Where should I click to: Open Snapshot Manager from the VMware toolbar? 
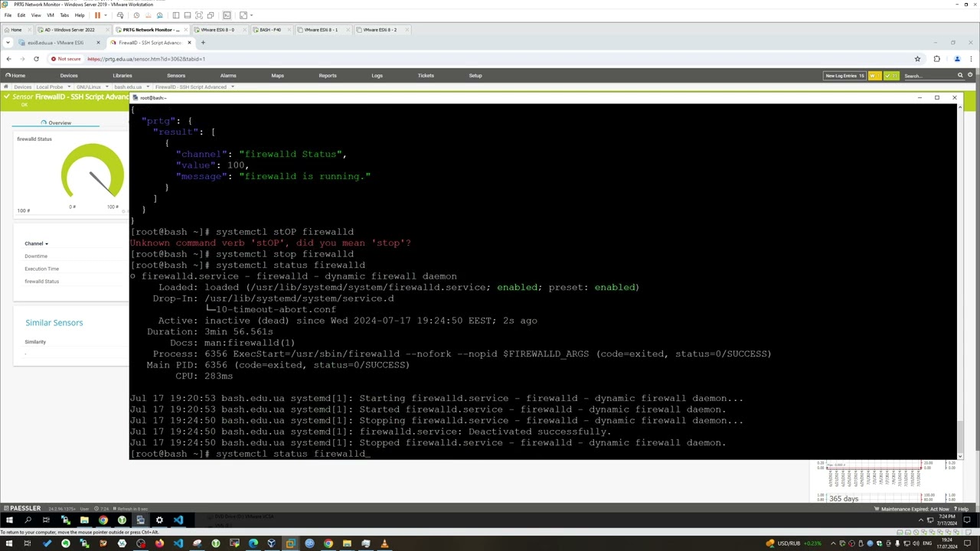[x=159, y=15]
